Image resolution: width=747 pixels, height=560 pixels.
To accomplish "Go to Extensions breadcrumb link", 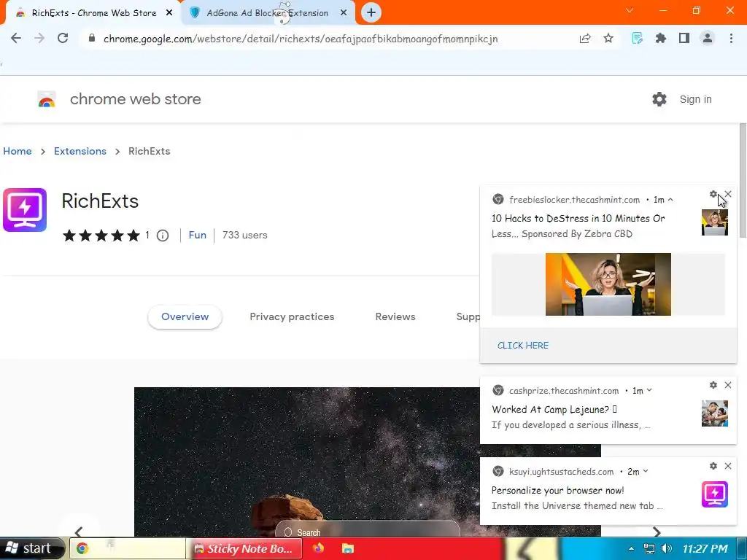I will (80, 151).
